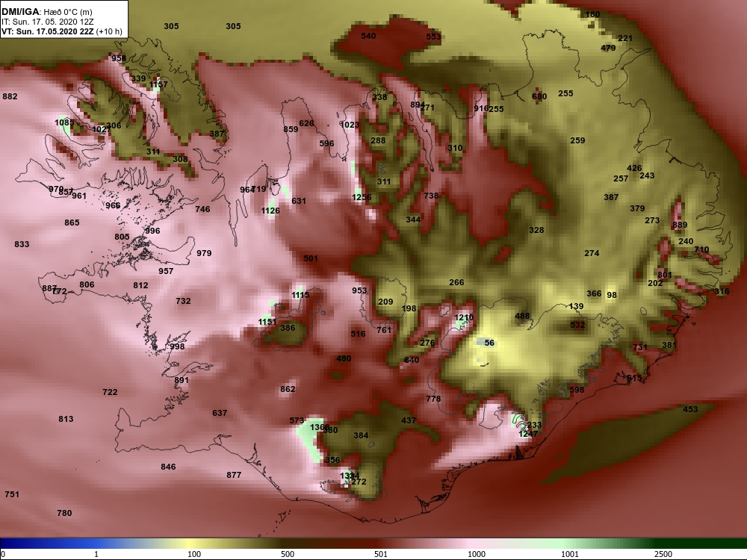Click the map value '722'
This screenshot has width=747, height=560.
(110, 392)
